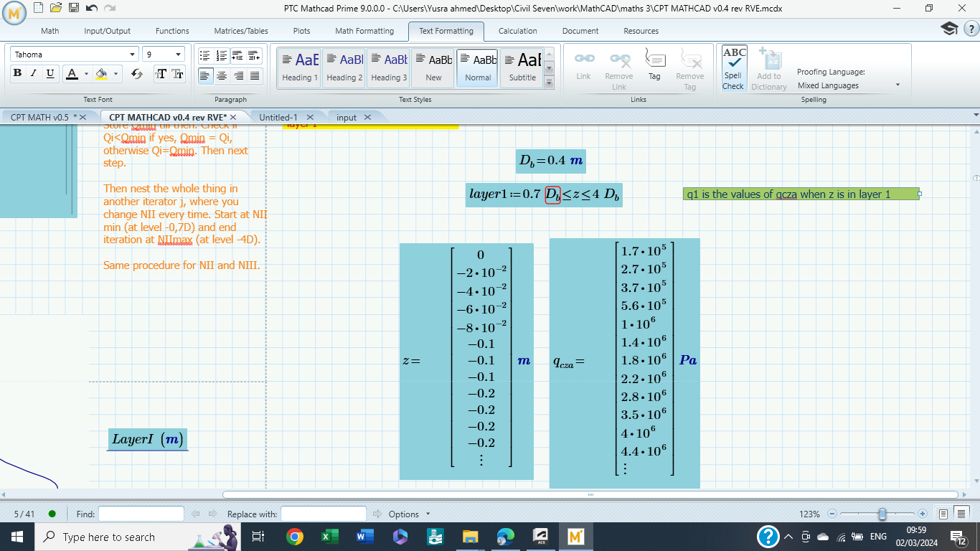Click the save icon in quick access
The height and width of the screenshot is (551, 980).
click(x=73, y=8)
